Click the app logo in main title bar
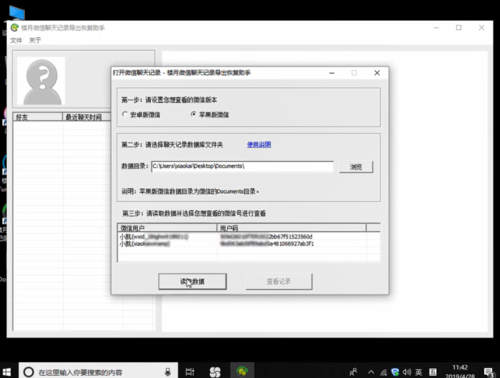The height and width of the screenshot is (378, 500). click(14, 28)
